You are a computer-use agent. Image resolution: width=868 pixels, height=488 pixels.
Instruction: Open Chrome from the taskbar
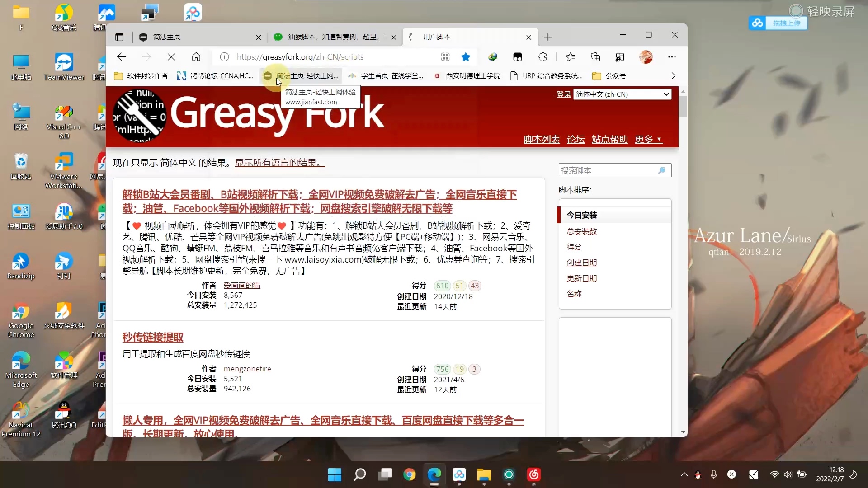pyautogui.click(x=410, y=474)
